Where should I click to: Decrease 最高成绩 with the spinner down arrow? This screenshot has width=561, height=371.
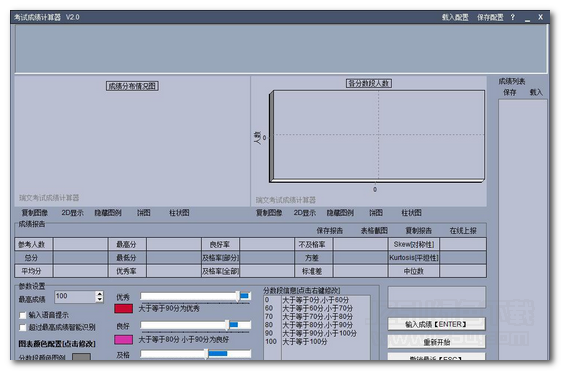tap(100, 299)
